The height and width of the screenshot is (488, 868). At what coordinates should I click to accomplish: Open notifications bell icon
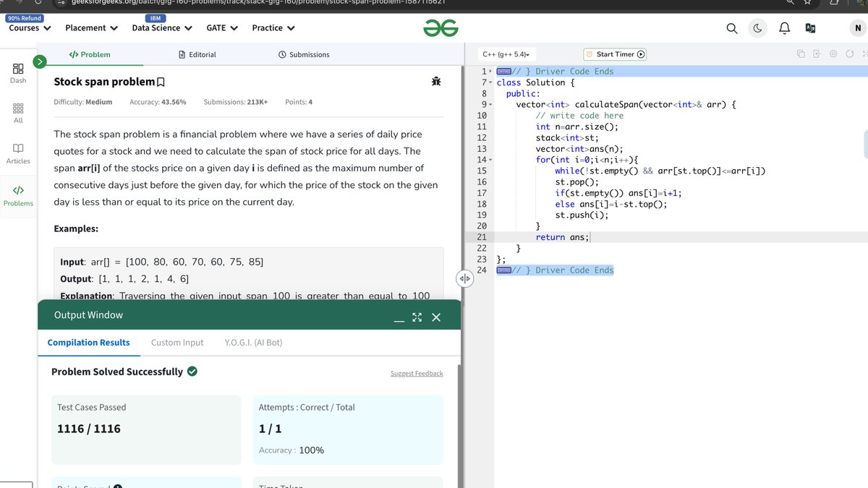pyautogui.click(x=784, y=28)
